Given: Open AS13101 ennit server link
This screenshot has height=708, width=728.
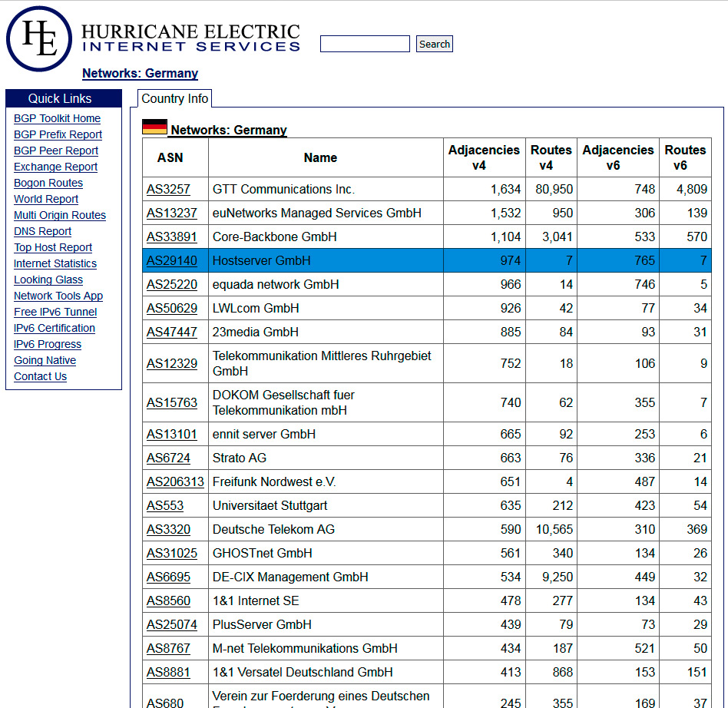Looking at the screenshot, I should pyautogui.click(x=172, y=434).
